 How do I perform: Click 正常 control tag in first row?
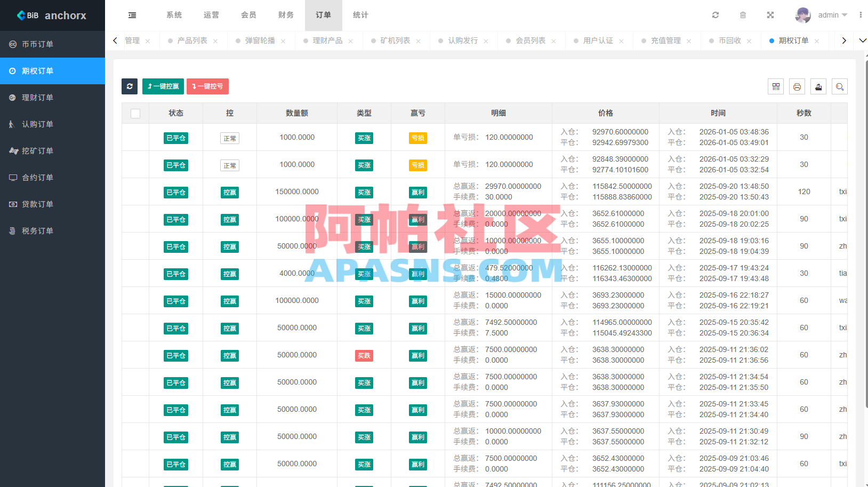coord(230,138)
